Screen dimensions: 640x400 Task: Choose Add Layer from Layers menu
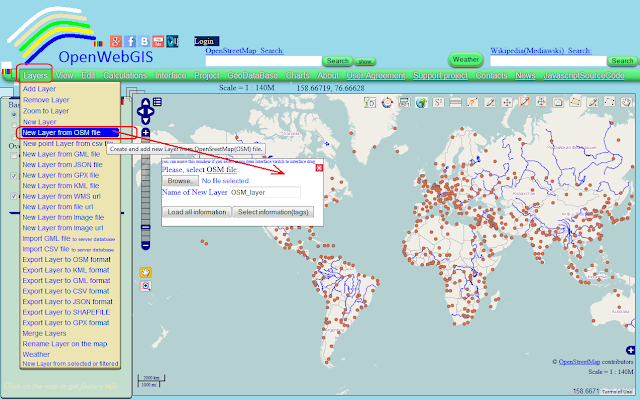(39, 89)
